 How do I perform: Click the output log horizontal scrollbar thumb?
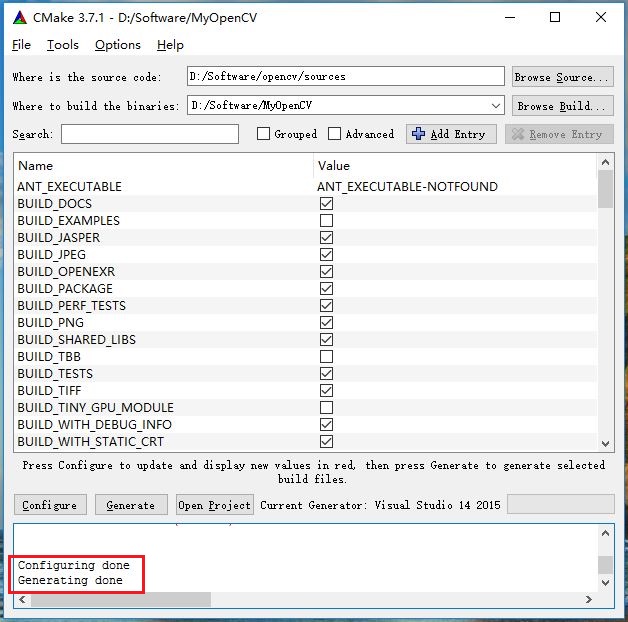click(x=121, y=600)
